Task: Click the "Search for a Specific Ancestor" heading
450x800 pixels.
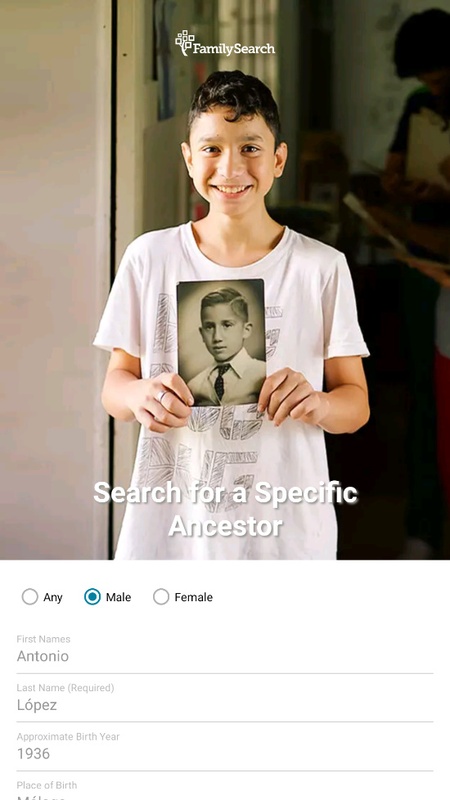Action: [226, 509]
